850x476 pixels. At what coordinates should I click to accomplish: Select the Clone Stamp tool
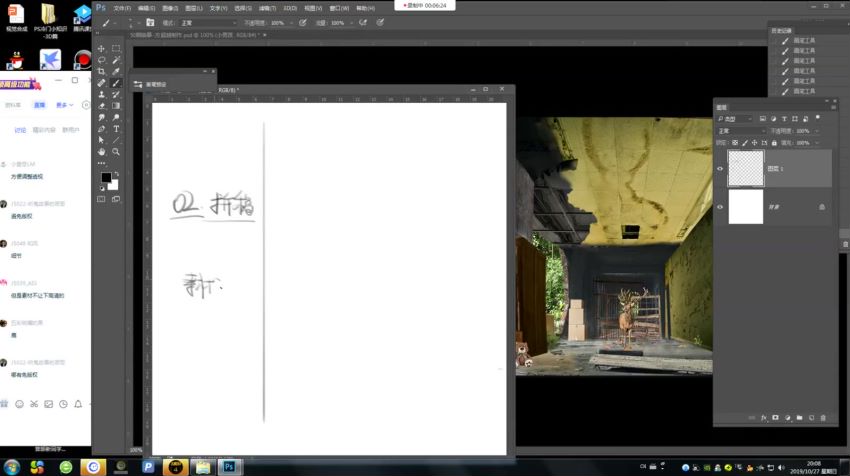click(x=101, y=94)
